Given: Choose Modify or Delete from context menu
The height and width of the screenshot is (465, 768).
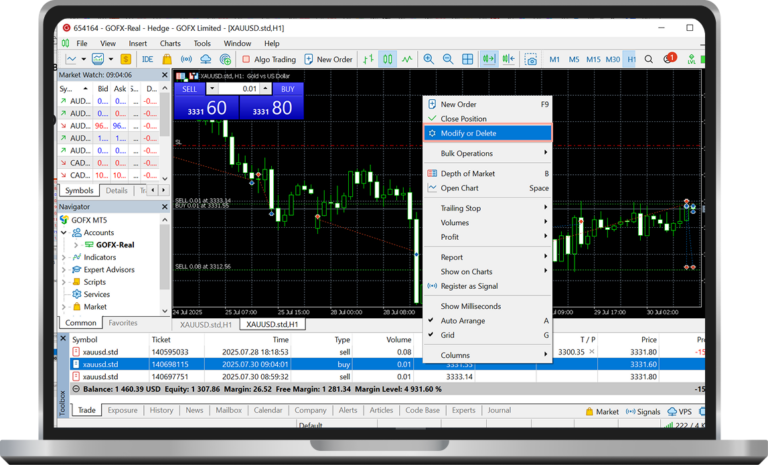Looking at the screenshot, I should click(488, 133).
